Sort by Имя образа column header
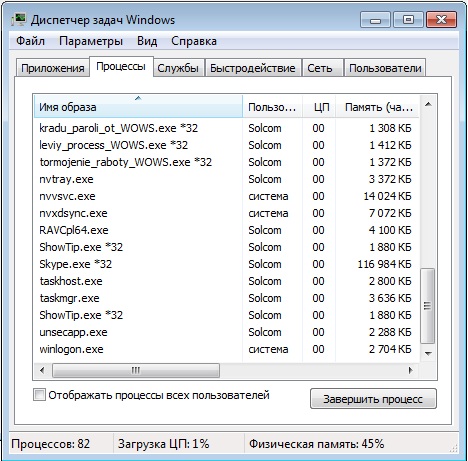The image size is (468, 461). 138,106
